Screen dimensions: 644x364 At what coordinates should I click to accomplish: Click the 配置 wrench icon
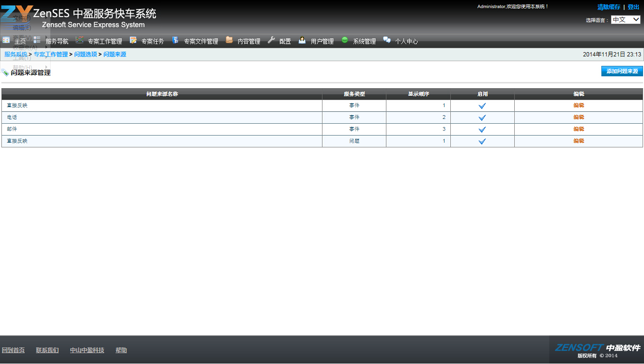(x=271, y=40)
